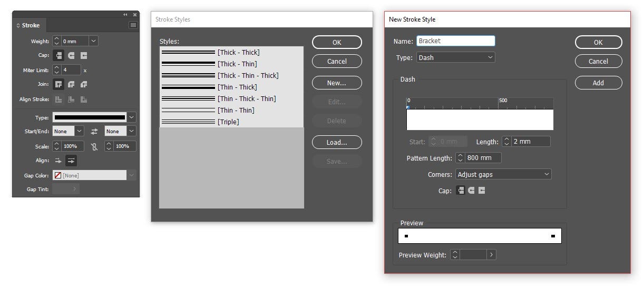Image resolution: width=644 pixels, height=289 pixels.
Task: Click the white dash pattern editing area
Action: (480, 119)
